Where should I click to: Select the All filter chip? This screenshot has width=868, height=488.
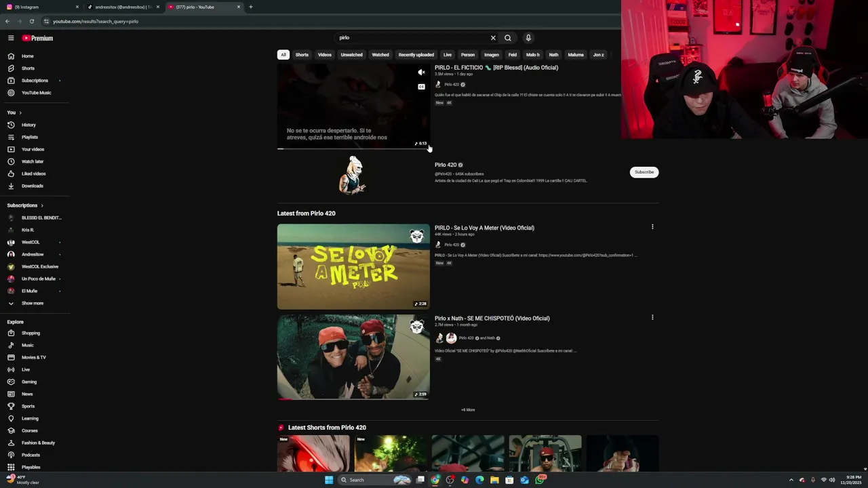(x=283, y=55)
